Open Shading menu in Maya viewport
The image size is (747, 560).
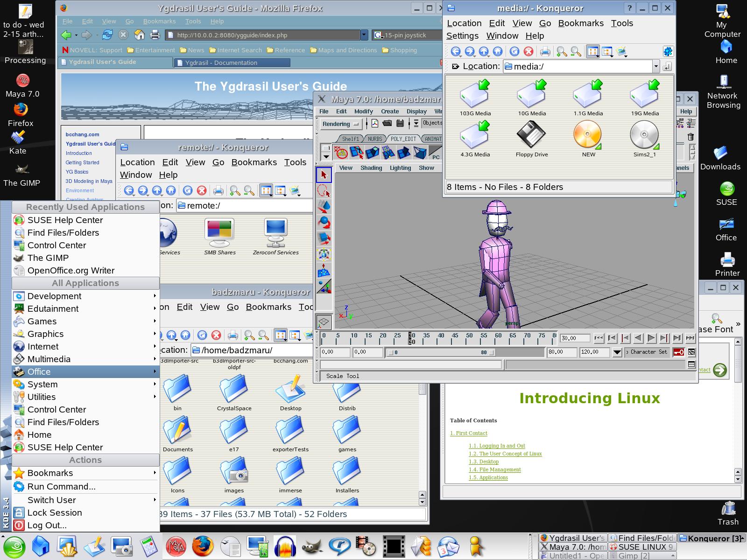pos(371,168)
